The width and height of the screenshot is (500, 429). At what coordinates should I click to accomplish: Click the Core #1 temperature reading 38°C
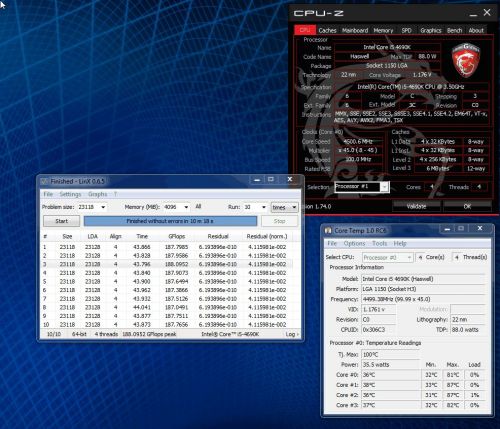391,385
